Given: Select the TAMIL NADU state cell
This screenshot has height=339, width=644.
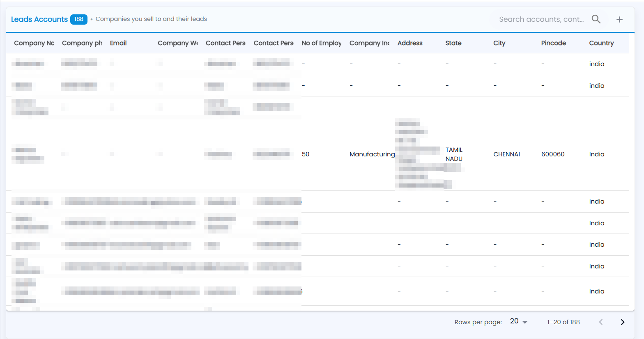Looking at the screenshot, I should 454,154.
